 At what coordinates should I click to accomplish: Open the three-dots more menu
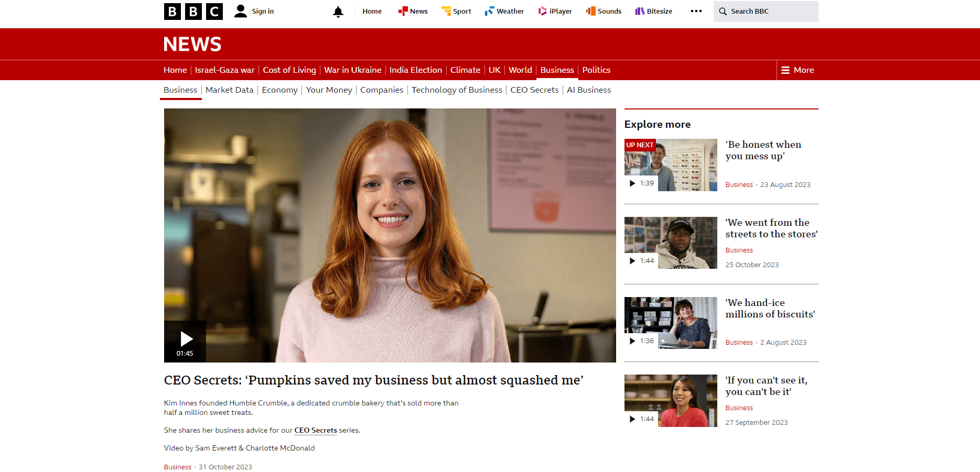pyautogui.click(x=696, y=11)
